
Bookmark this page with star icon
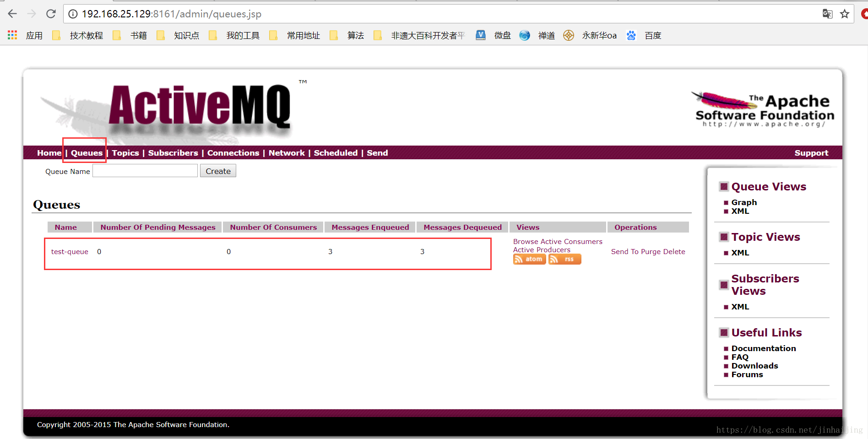tap(845, 14)
